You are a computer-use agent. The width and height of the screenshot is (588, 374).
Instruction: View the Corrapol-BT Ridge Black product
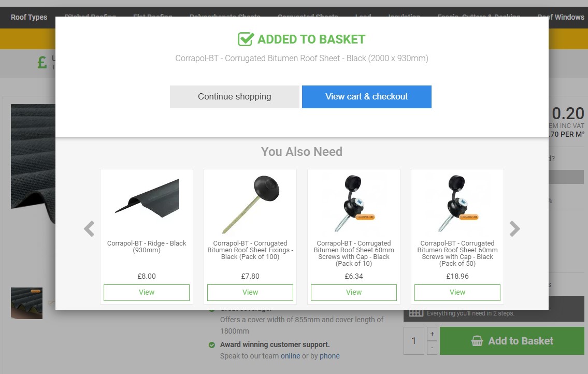147,293
